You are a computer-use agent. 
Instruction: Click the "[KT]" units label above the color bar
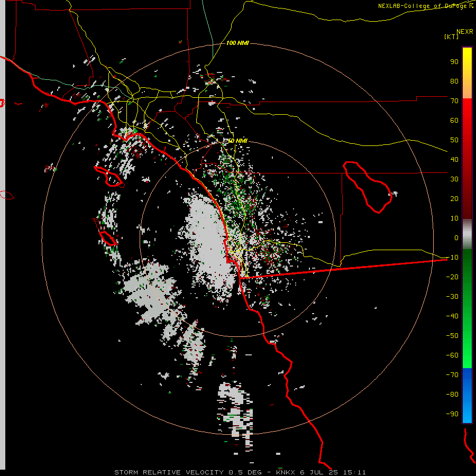pyautogui.click(x=451, y=36)
